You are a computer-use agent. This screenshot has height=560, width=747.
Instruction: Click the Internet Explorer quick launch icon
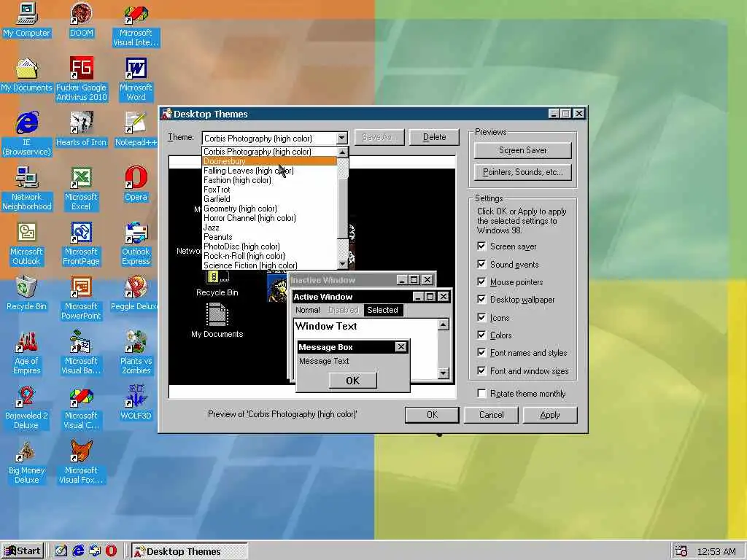[x=78, y=551]
